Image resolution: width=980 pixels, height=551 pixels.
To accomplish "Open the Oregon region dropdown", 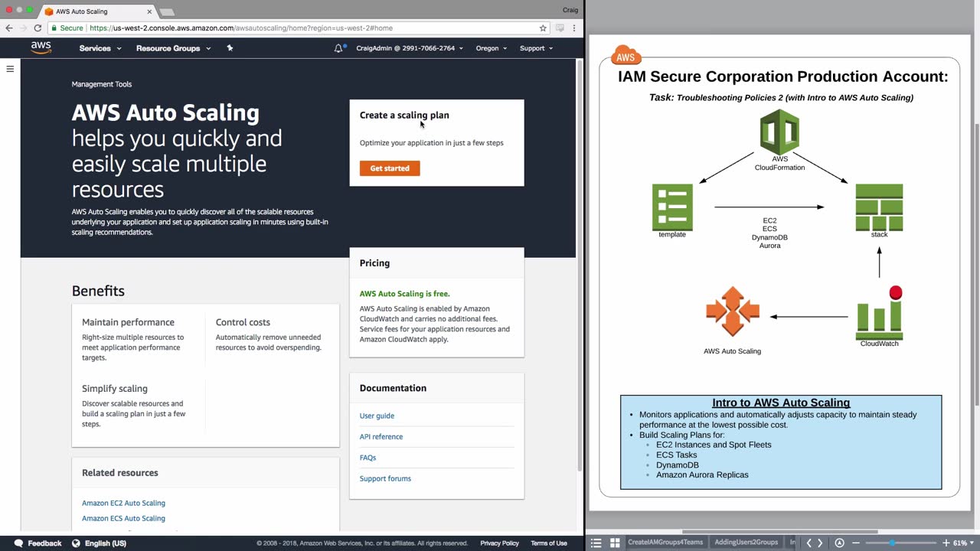I will (492, 48).
